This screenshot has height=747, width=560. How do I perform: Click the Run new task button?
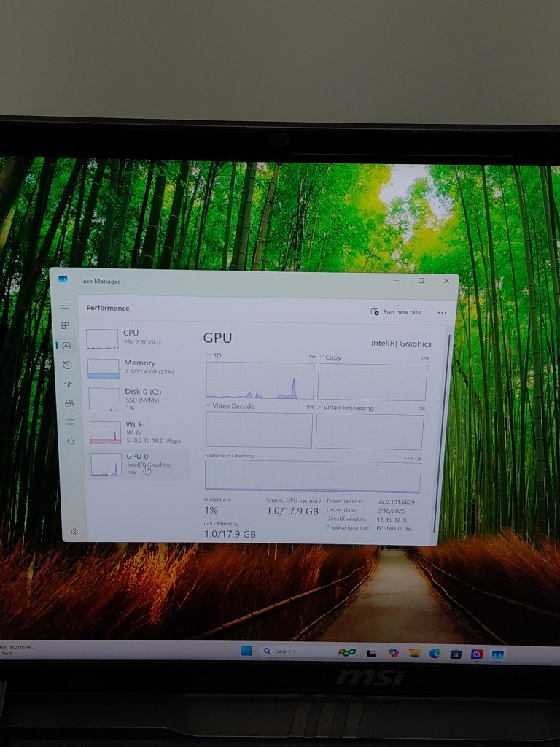pos(396,312)
